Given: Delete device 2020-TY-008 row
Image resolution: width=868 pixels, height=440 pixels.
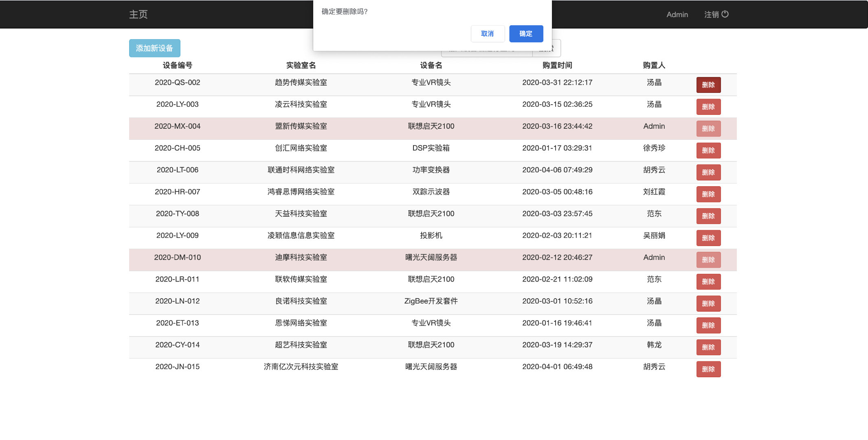Looking at the screenshot, I should [x=708, y=216].
